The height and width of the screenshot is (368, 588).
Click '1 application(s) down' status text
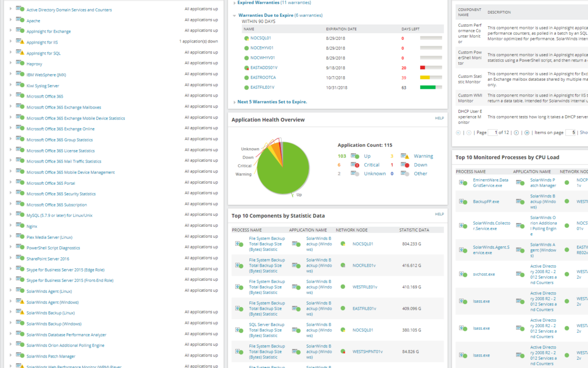[198, 41]
